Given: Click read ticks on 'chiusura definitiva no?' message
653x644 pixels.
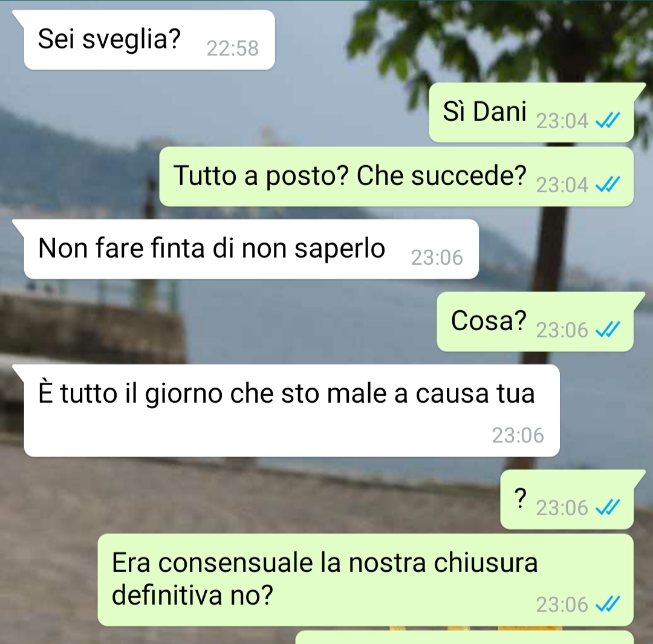Looking at the screenshot, I should (608, 605).
